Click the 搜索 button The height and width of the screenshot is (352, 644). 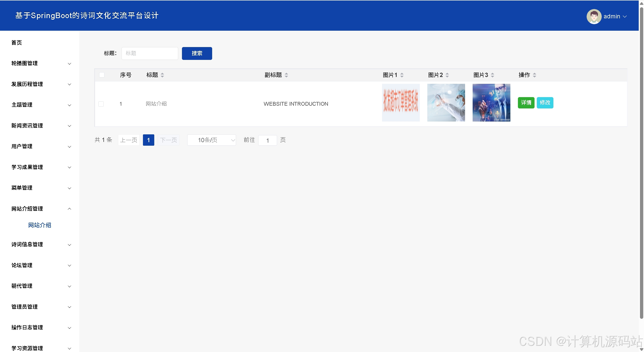pos(197,53)
